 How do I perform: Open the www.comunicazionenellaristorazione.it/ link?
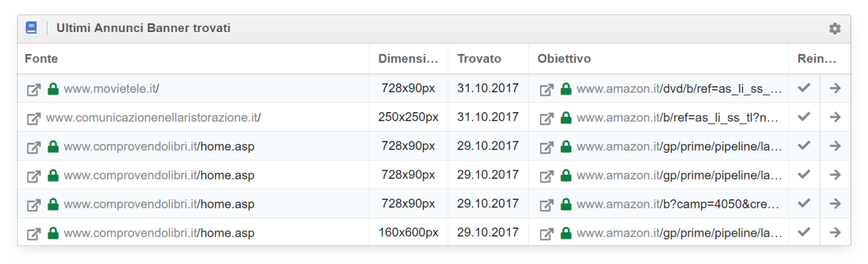tap(153, 118)
